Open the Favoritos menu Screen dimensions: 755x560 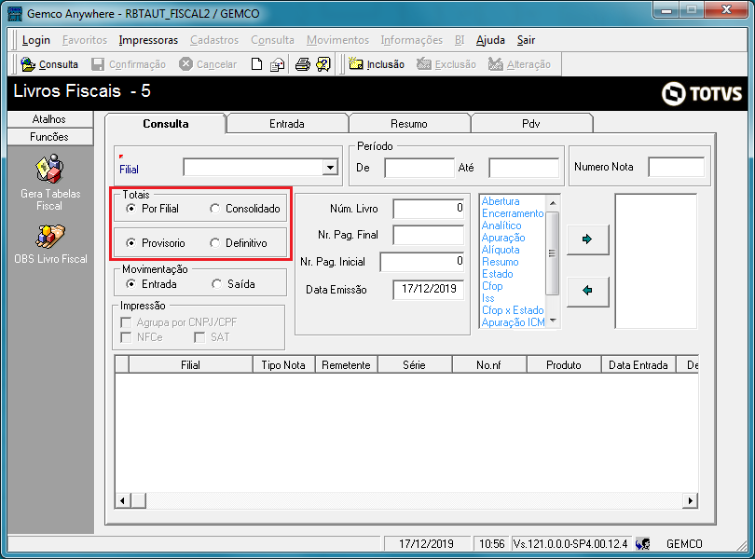[x=85, y=40]
